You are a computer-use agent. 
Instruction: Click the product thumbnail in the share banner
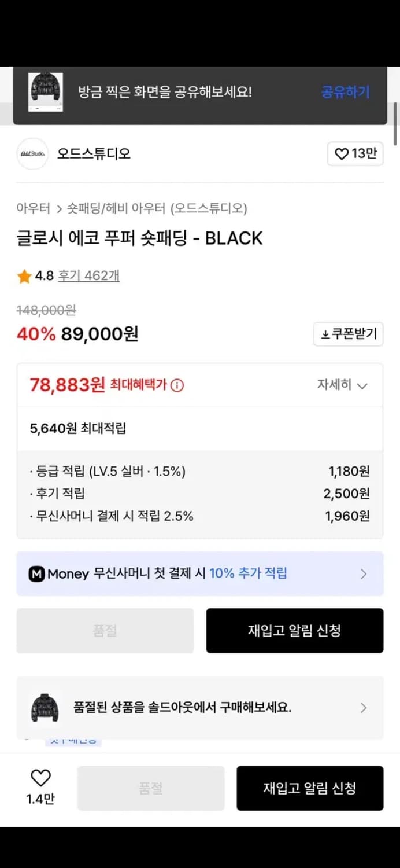click(x=46, y=92)
